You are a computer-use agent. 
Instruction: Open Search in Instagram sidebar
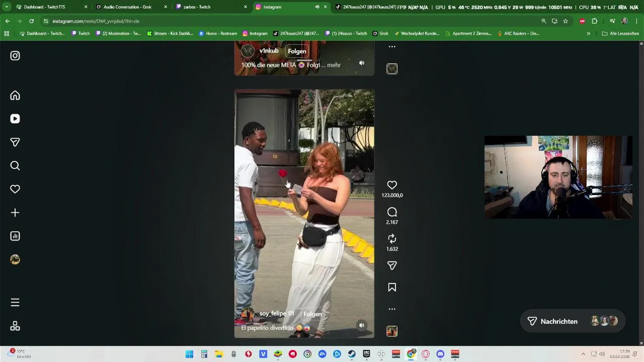15,166
